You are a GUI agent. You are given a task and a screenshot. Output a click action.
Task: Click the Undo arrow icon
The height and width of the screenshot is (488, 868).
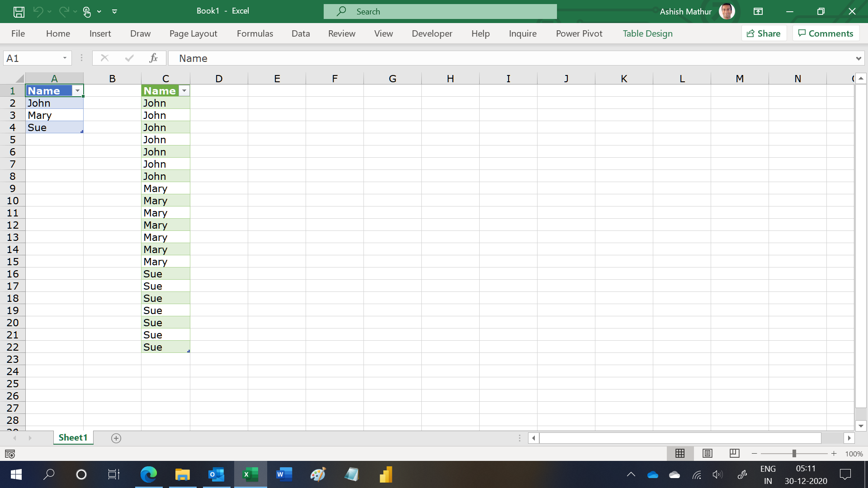(x=38, y=11)
